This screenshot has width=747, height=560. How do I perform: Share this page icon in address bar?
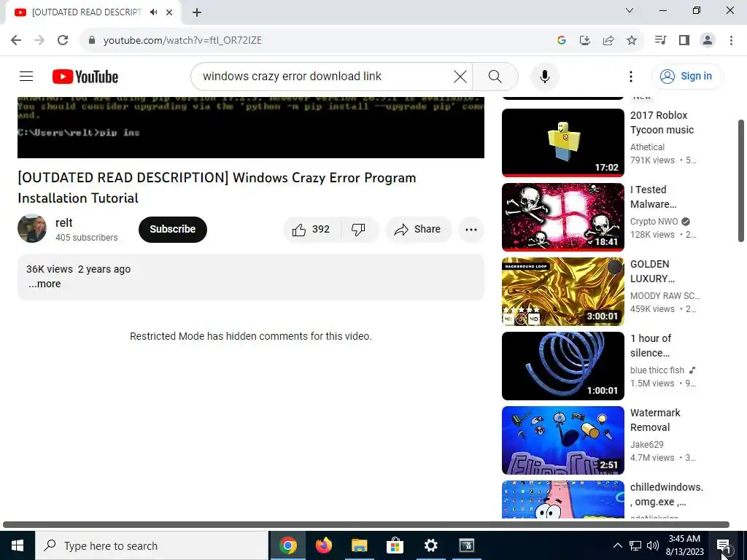pyautogui.click(x=608, y=40)
